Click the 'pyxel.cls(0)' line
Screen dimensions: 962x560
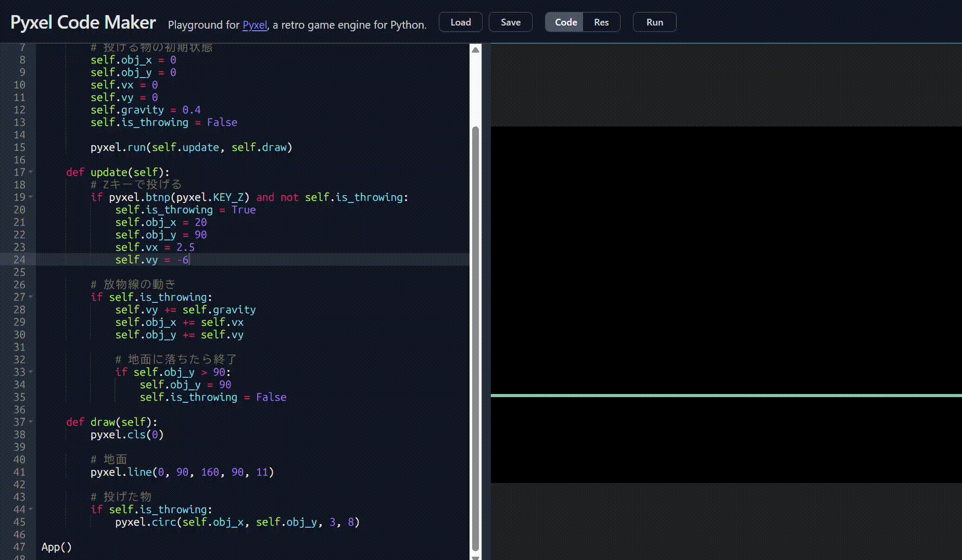[127, 435]
